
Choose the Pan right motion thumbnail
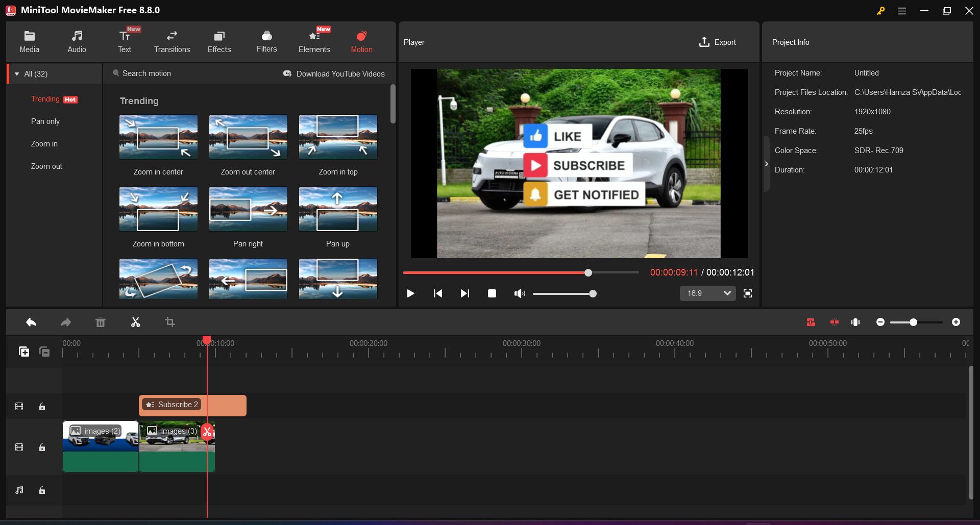tap(248, 209)
